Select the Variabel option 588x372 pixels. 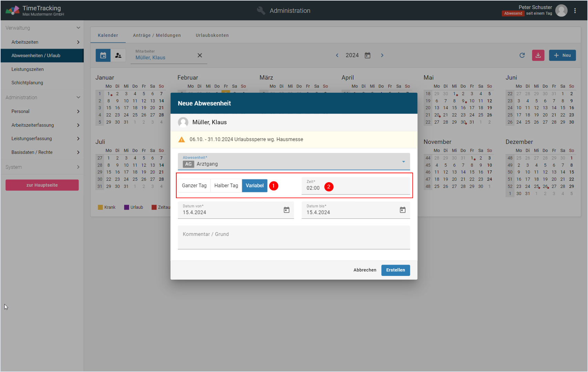click(254, 186)
